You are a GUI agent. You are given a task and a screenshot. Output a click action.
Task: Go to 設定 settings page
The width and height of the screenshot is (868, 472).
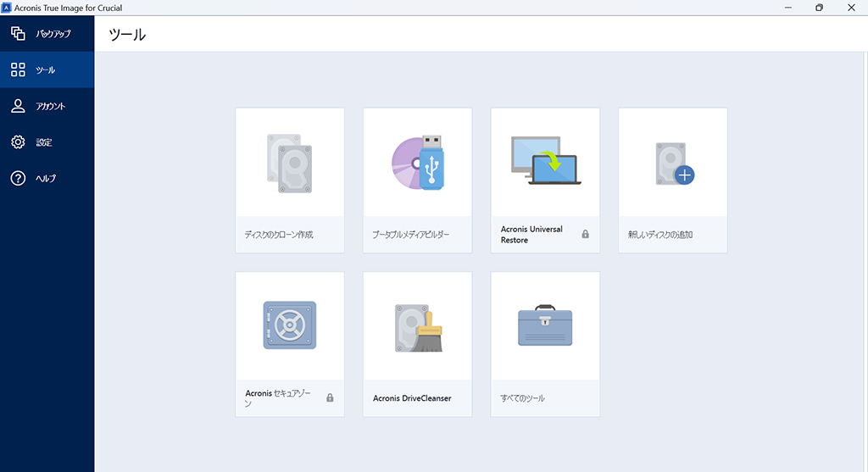[47, 142]
